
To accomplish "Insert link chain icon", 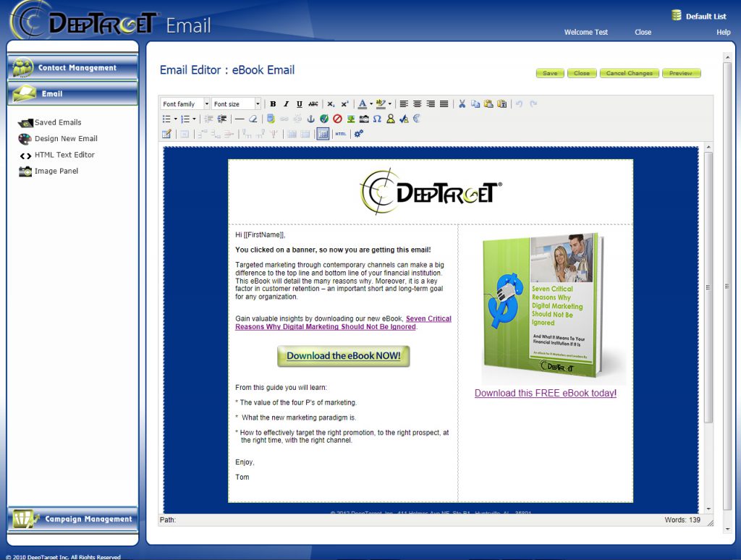I will 284,119.
